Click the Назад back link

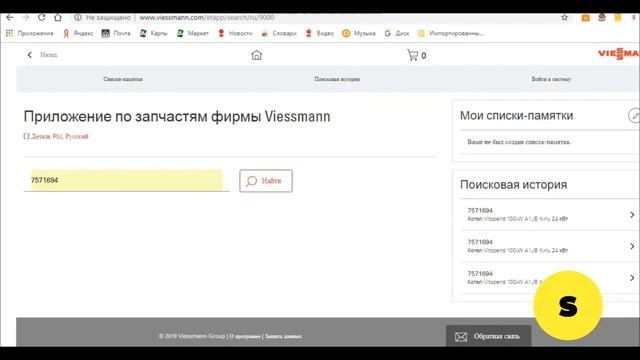[x=42, y=55]
